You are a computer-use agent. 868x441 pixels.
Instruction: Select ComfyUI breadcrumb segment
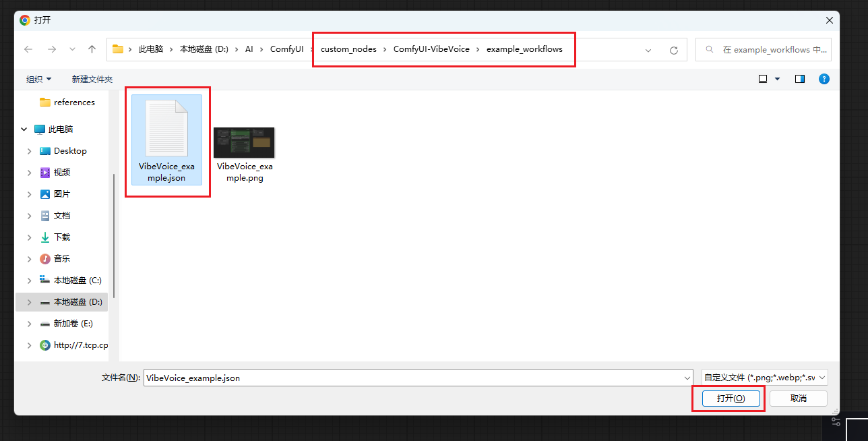(286, 49)
